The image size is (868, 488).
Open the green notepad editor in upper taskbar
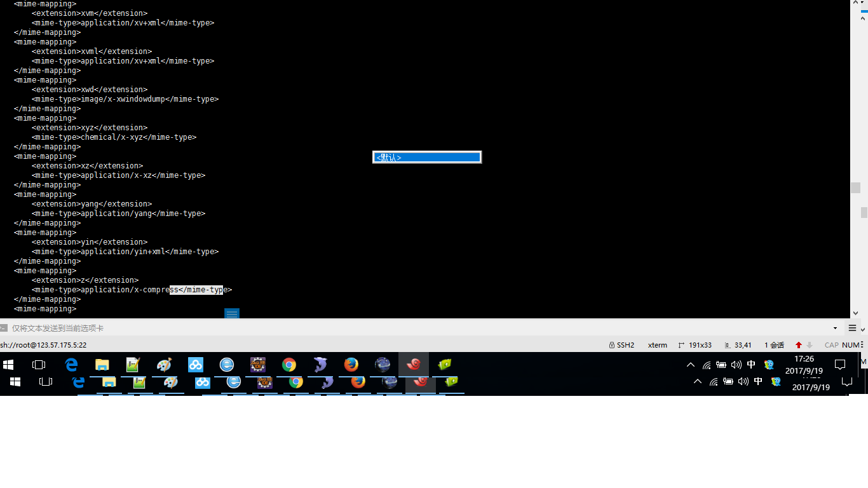point(133,365)
